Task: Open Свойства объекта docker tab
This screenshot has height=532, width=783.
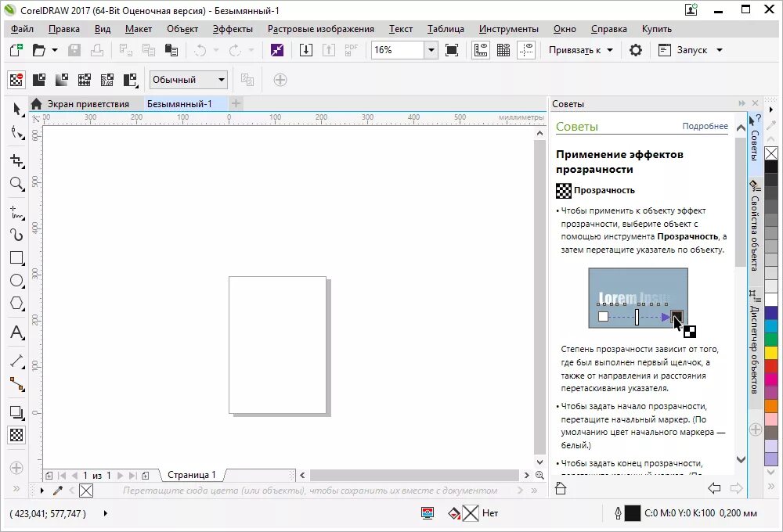Action: [755, 227]
